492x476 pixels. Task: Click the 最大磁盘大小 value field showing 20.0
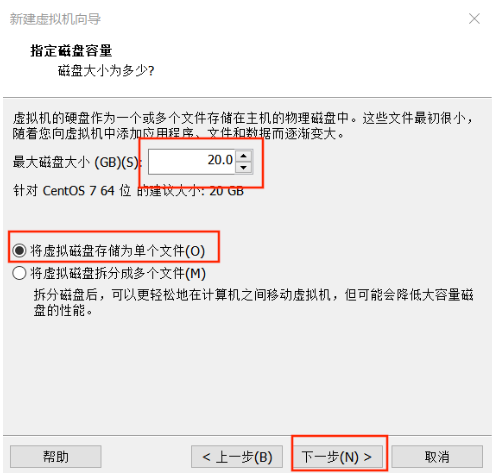pyautogui.click(x=192, y=162)
